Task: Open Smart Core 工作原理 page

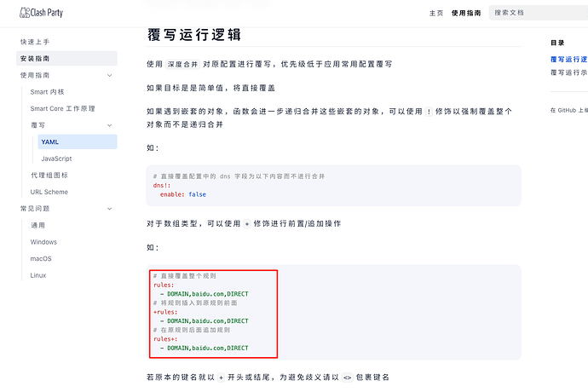Action: point(62,108)
